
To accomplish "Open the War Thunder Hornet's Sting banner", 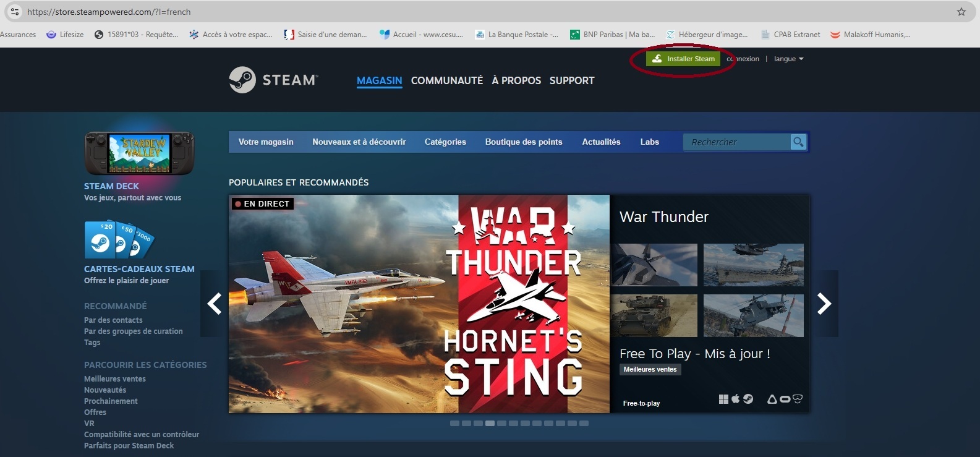I will (x=419, y=304).
